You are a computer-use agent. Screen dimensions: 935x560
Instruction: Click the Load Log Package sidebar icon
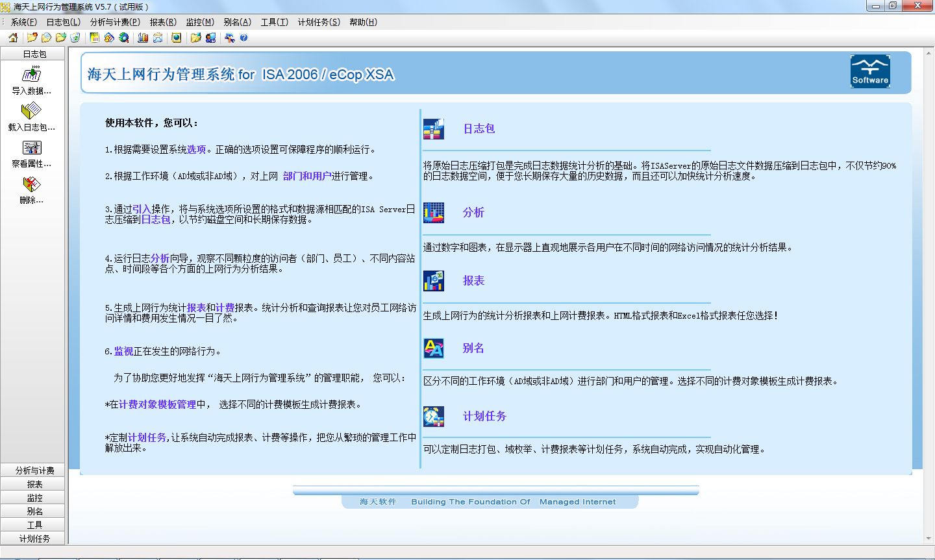[32, 116]
